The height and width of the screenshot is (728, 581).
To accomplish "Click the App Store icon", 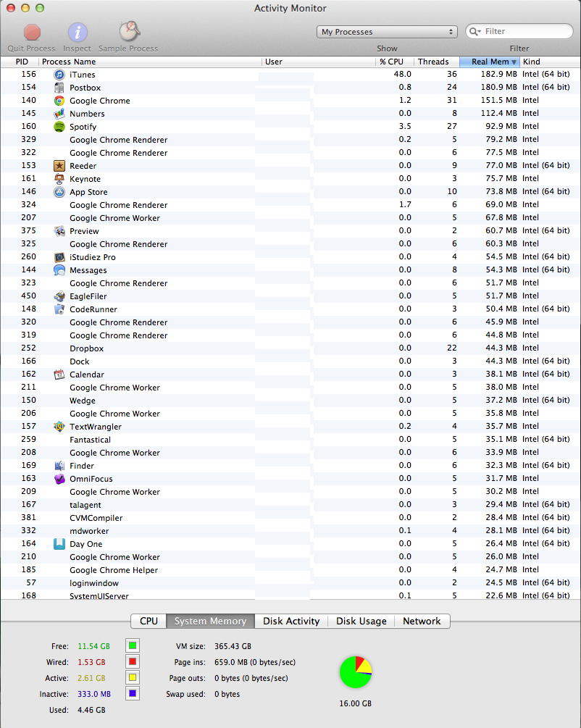I will (59, 192).
